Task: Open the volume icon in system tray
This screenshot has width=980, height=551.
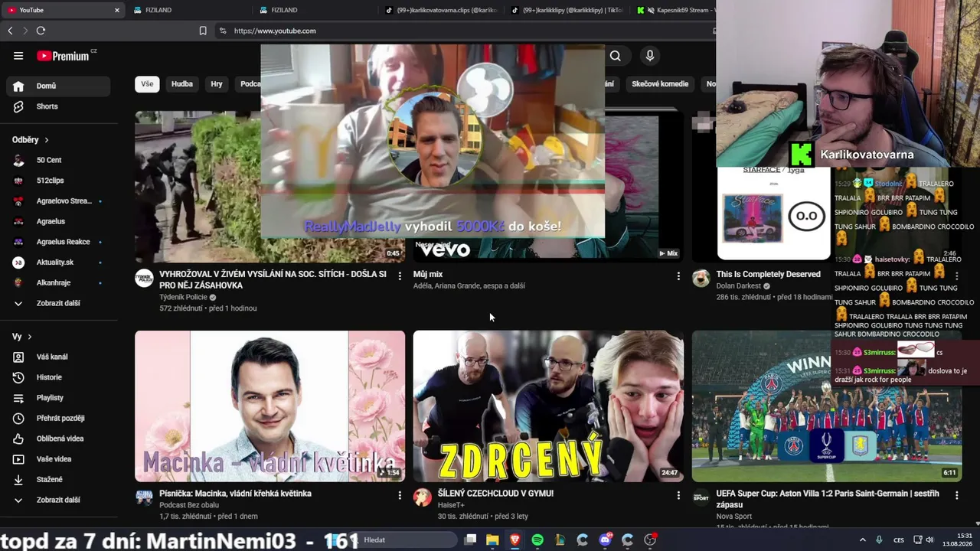Action: (x=930, y=540)
